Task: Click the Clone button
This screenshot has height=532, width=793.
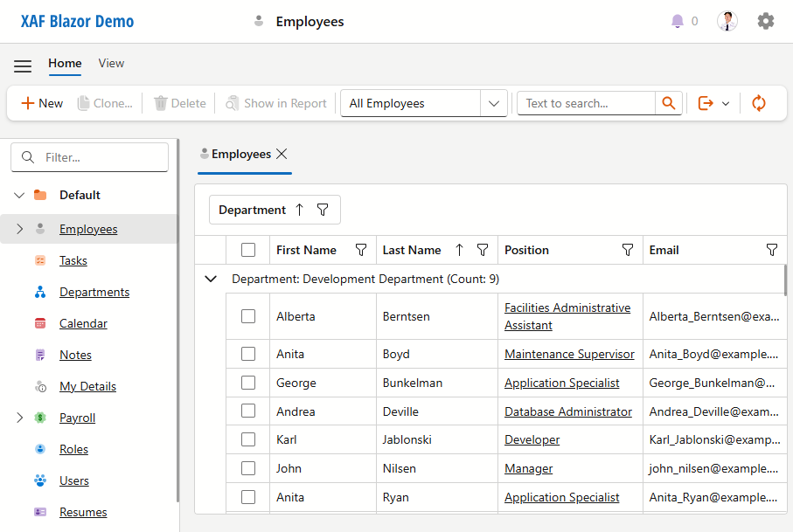Action: [105, 103]
